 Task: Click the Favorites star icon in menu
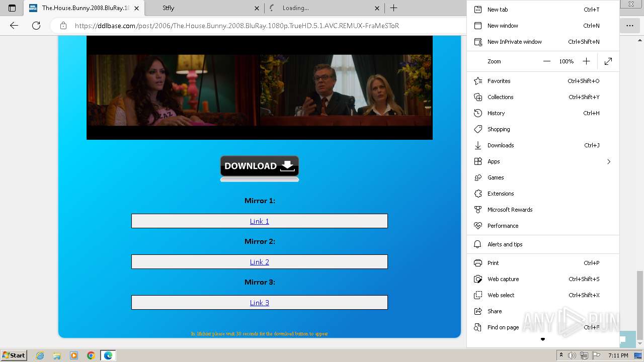[478, 81]
